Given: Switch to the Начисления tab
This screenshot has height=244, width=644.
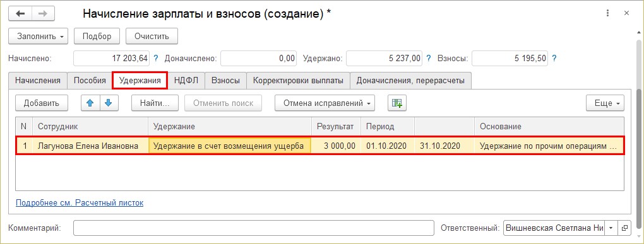Looking at the screenshot, I should click(38, 80).
